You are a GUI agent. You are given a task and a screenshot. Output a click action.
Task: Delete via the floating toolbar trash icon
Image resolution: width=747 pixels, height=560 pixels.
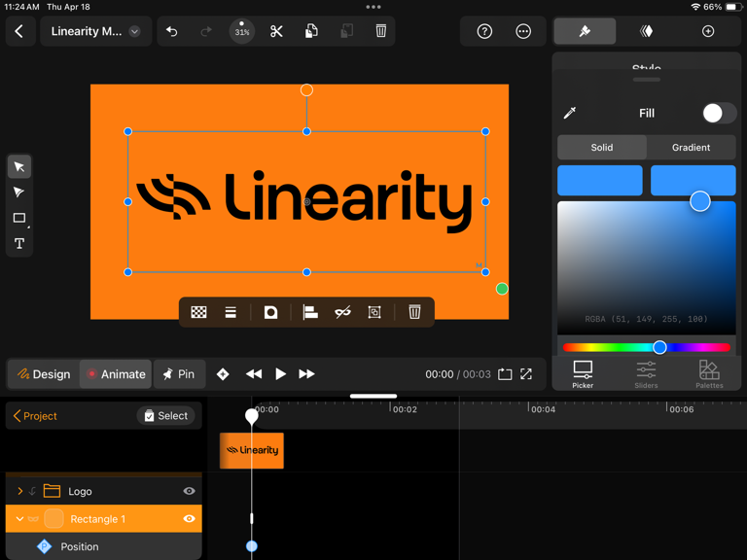coord(414,312)
